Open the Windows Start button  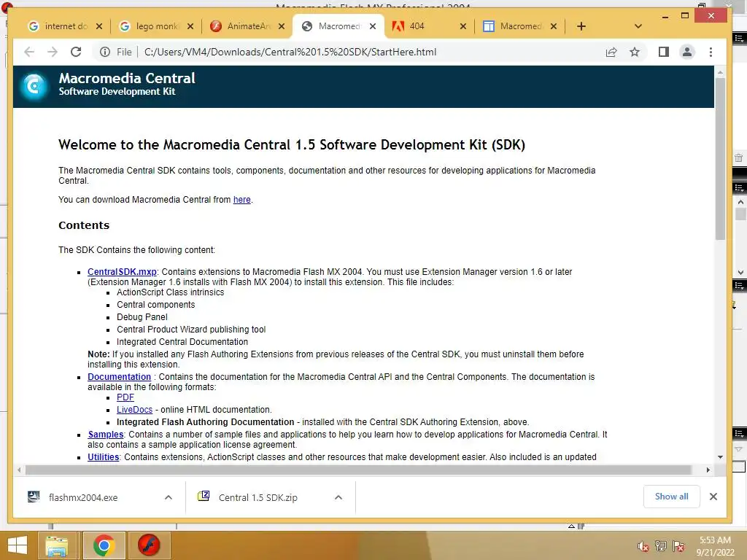18,545
